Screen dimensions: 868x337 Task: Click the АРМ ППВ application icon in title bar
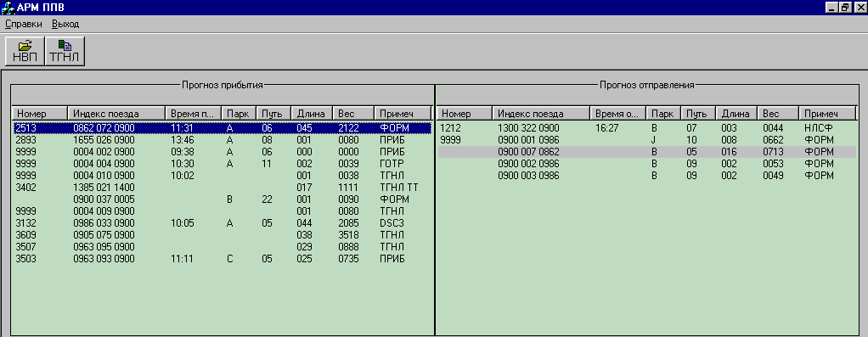[x=8, y=7]
